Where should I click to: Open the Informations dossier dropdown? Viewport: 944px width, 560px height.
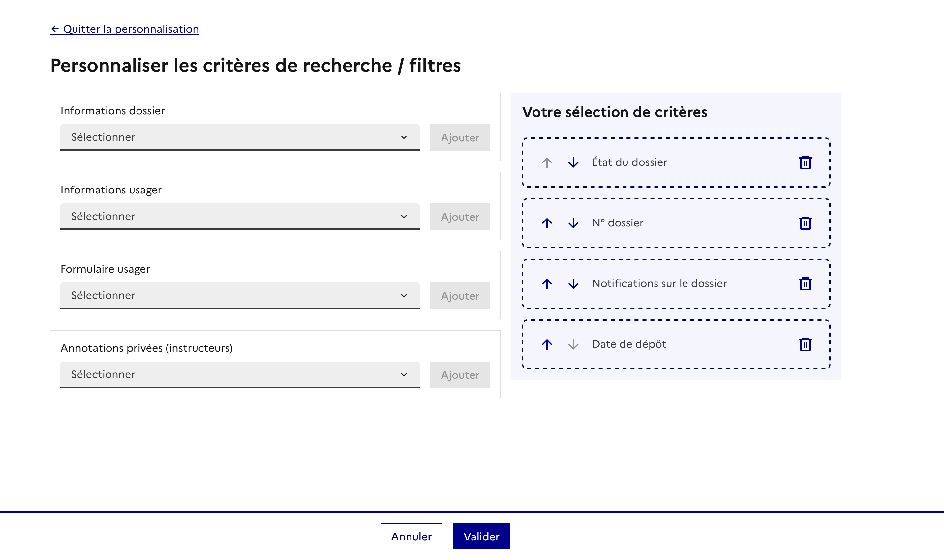point(240,137)
